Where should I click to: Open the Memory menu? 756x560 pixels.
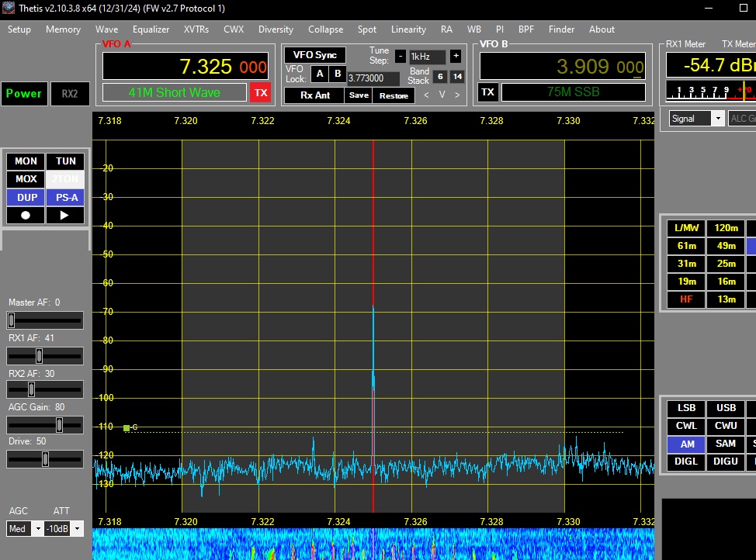click(x=63, y=29)
